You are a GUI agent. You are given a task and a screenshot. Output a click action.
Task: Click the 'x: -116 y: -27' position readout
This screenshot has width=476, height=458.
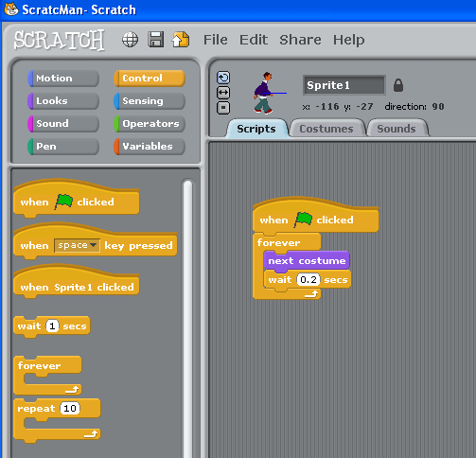coord(338,107)
